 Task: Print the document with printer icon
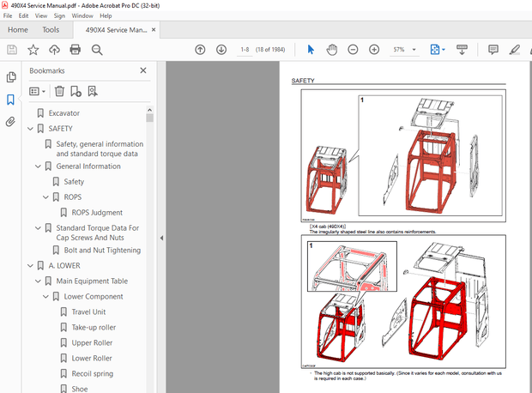point(75,50)
